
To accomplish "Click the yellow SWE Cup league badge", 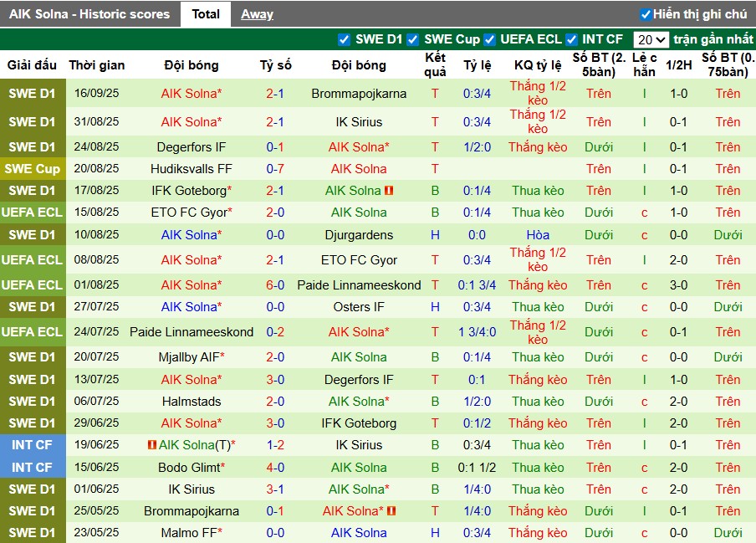I will (32, 169).
